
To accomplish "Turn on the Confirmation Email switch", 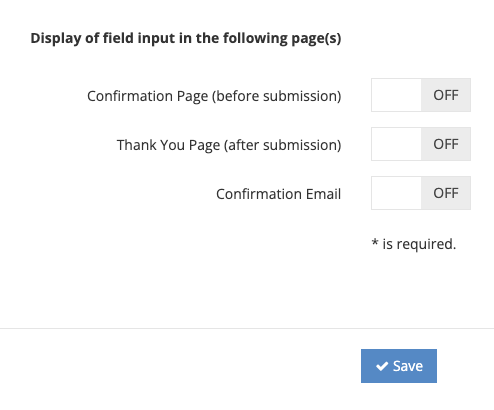I will tap(421, 193).
